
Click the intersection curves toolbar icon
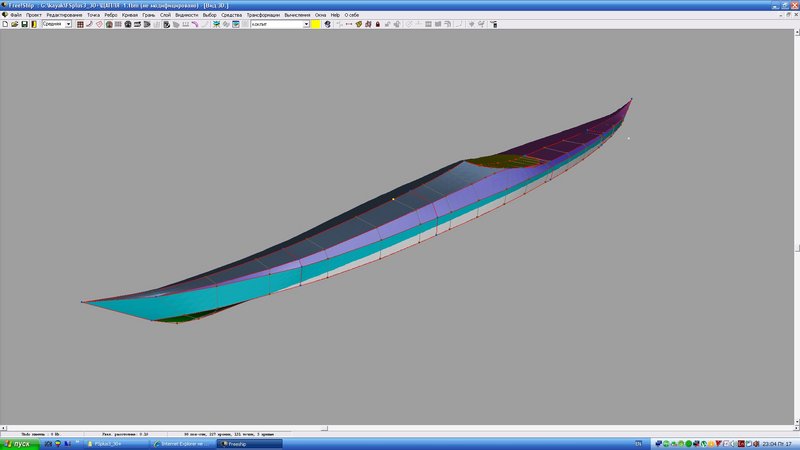226,24
